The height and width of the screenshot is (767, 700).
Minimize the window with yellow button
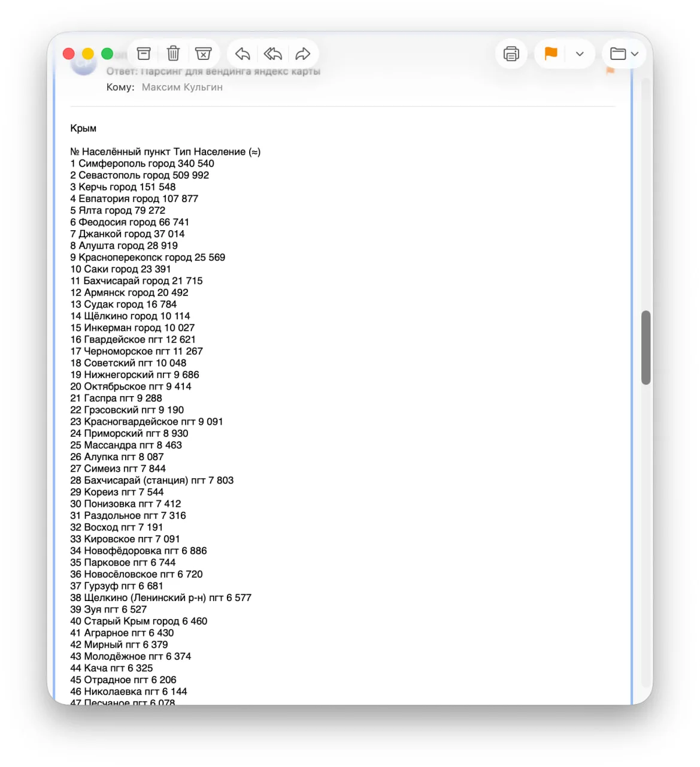[x=88, y=54]
